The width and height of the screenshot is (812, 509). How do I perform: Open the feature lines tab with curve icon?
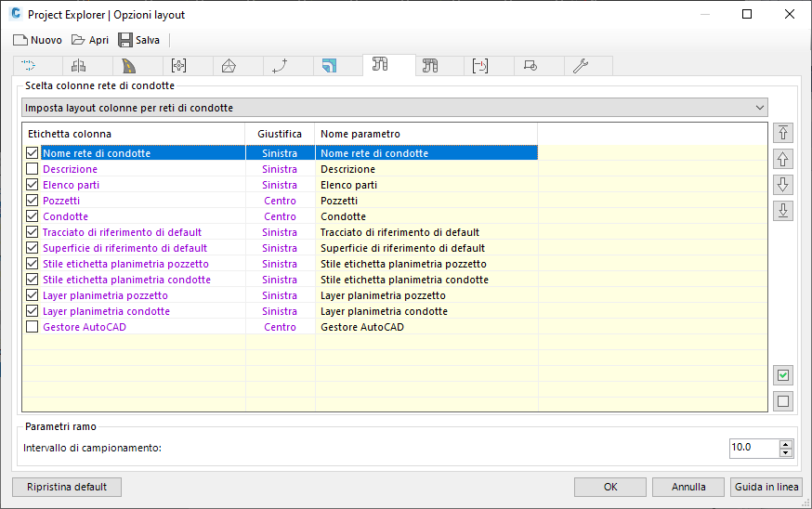pyautogui.click(x=280, y=66)
